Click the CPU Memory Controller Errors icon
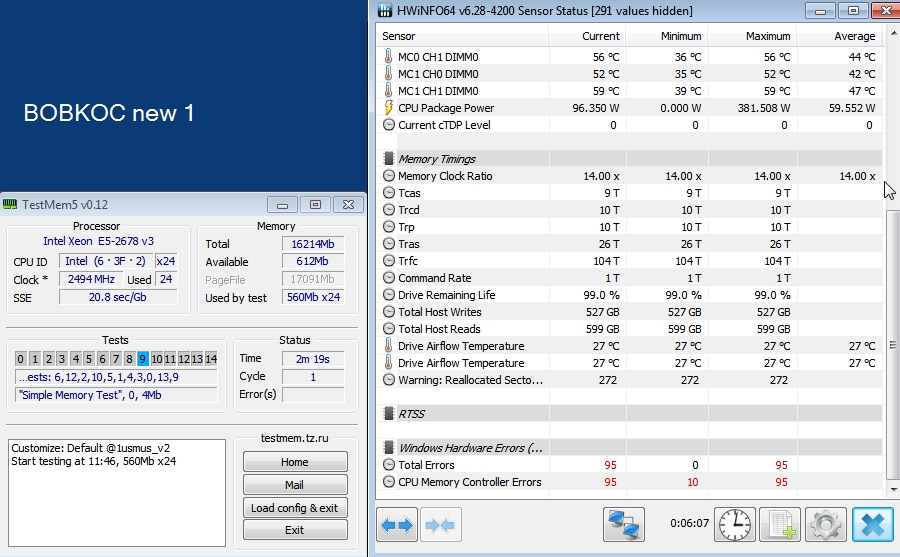This screenshot has height=557, width=900. pyautogui.click(x=389, y=482)
